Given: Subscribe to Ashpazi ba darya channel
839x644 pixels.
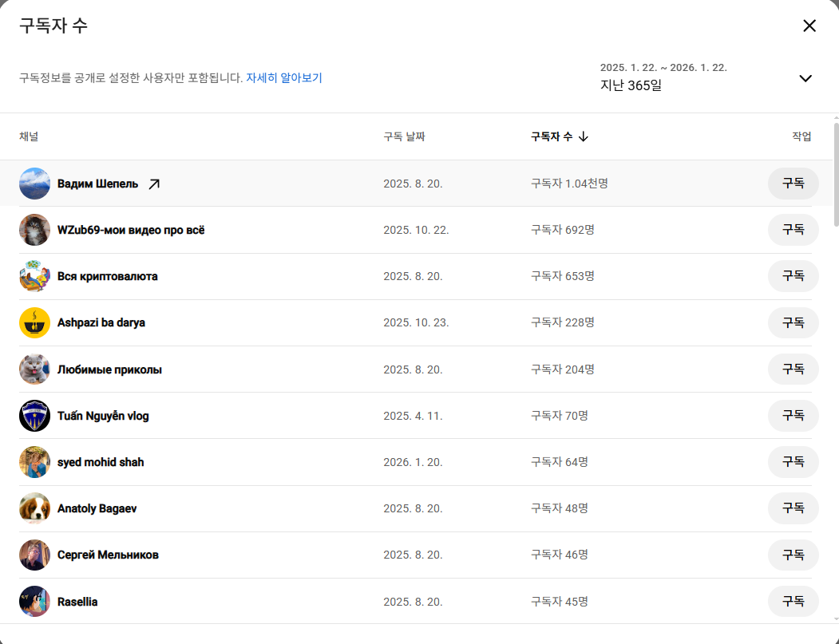Looking at the screenshot, I should 793,322.
